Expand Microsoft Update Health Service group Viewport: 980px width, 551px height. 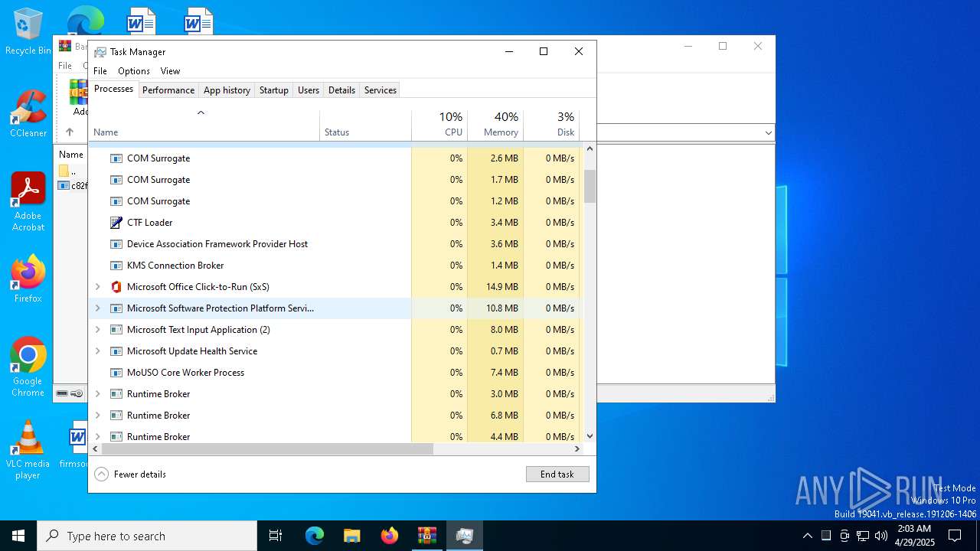pyautogui.click(x=97, y=351)
